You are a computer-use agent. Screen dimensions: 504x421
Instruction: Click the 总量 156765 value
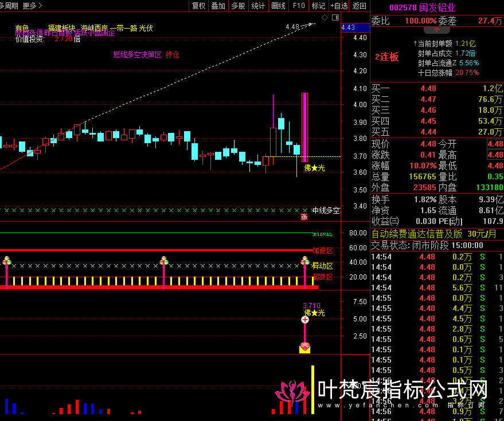(x=423, y=176)
